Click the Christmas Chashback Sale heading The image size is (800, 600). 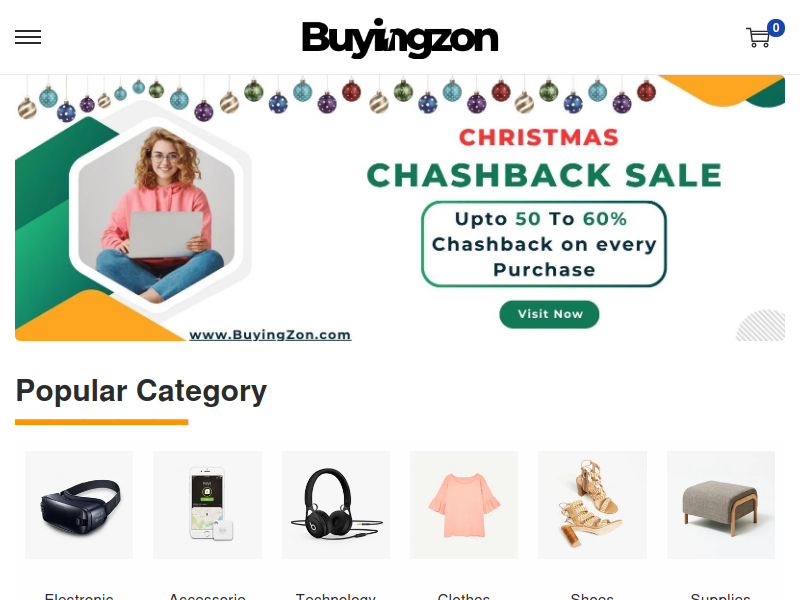point(544,158)
